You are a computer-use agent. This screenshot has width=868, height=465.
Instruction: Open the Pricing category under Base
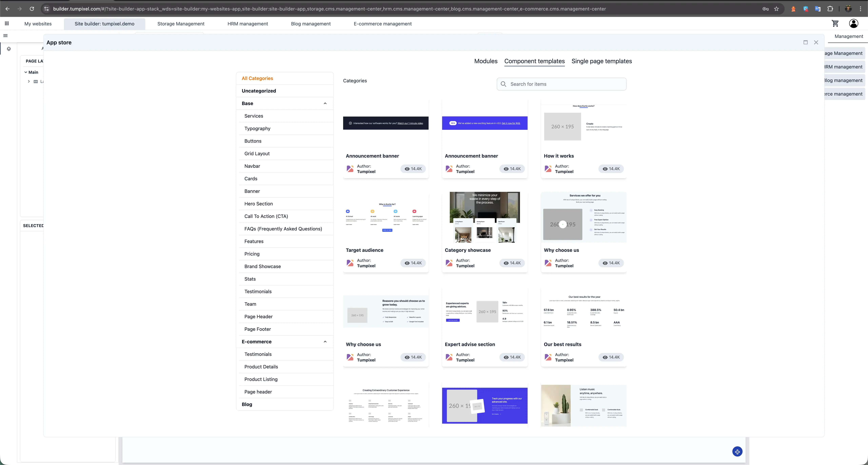click(x=252, y=254)
